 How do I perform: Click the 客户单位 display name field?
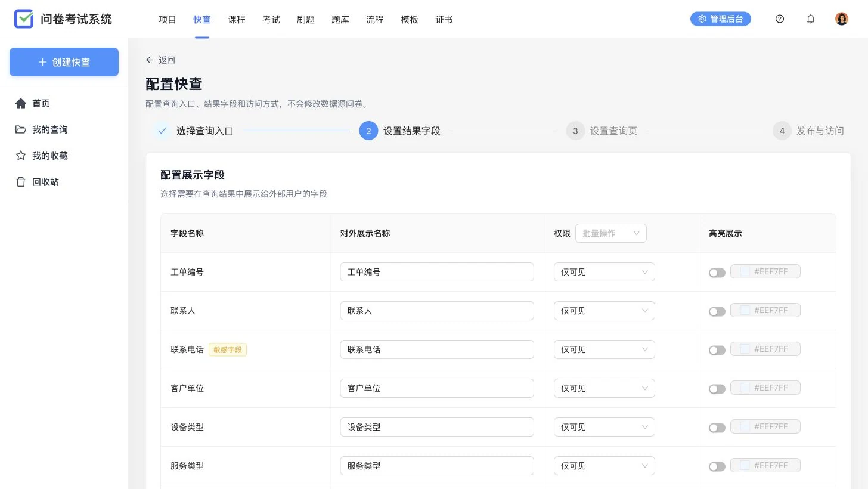tap(437, 388)
